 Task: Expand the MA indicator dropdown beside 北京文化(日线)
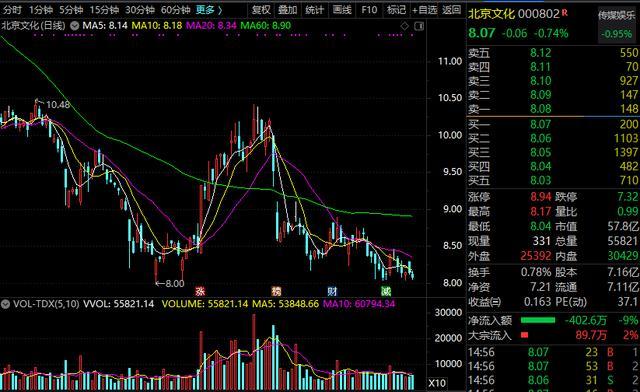click(74, 26)
